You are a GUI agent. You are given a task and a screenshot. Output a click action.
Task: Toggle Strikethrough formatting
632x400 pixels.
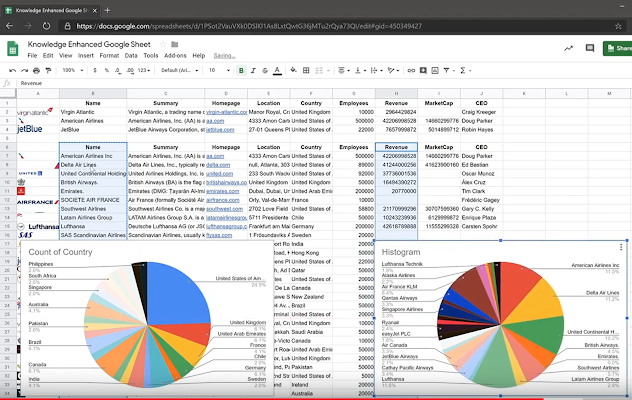265,71
